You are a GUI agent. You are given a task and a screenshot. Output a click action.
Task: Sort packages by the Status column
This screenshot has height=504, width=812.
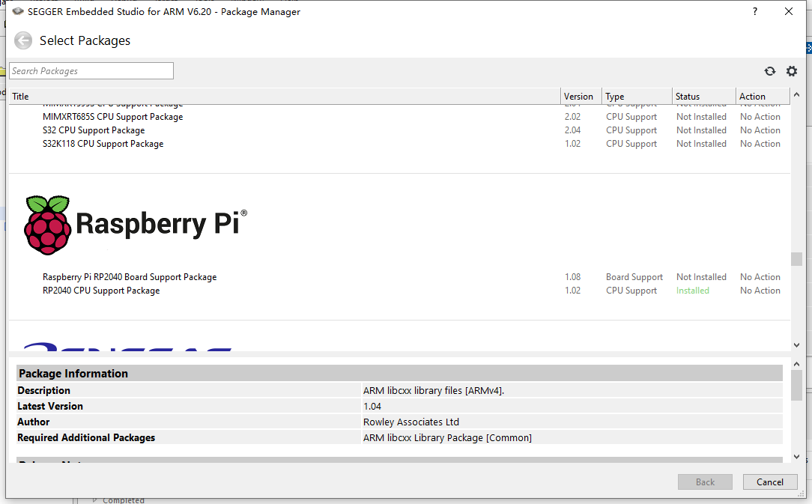point(704,97)
